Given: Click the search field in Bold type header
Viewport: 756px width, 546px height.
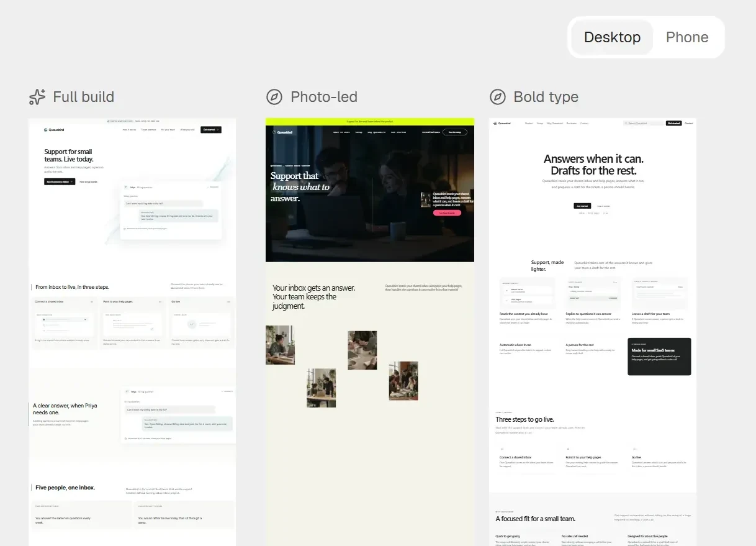Looking at the screenshot, I should (x=644, y=123).
